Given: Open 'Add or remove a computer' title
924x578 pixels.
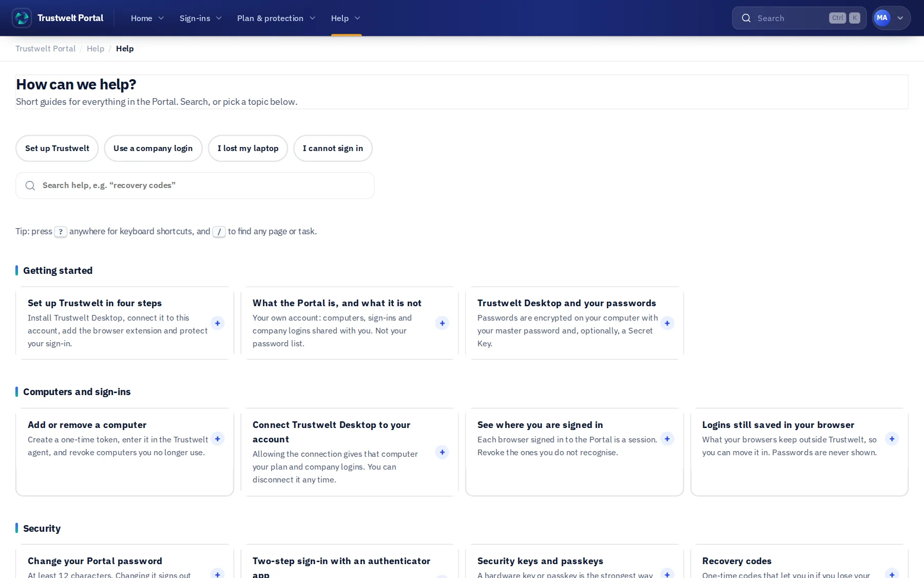Looking at the screenshot, I should point(87,425).
